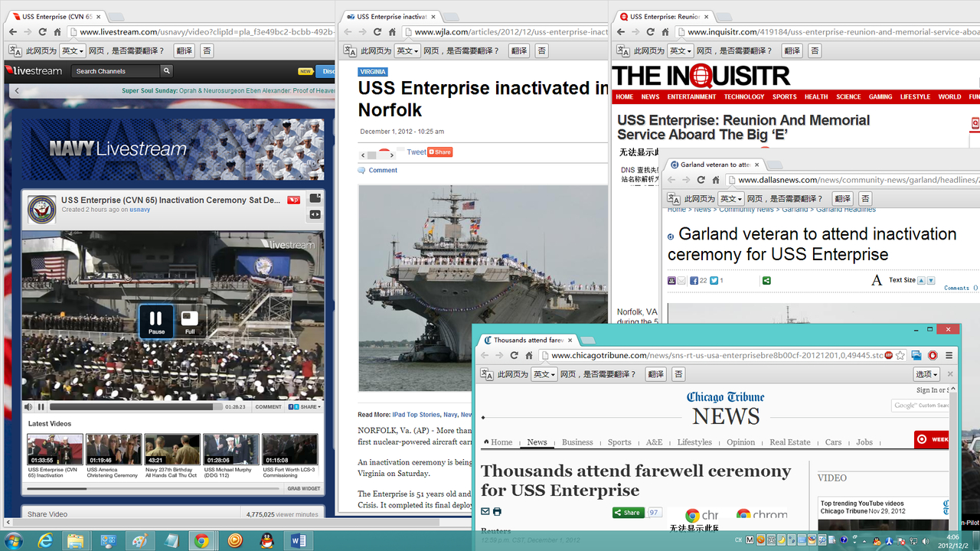Open SCIENCE in Inquisitr navigation
Image resolution: width=980 pixels, height=551 pixels.
pos(848,97)
